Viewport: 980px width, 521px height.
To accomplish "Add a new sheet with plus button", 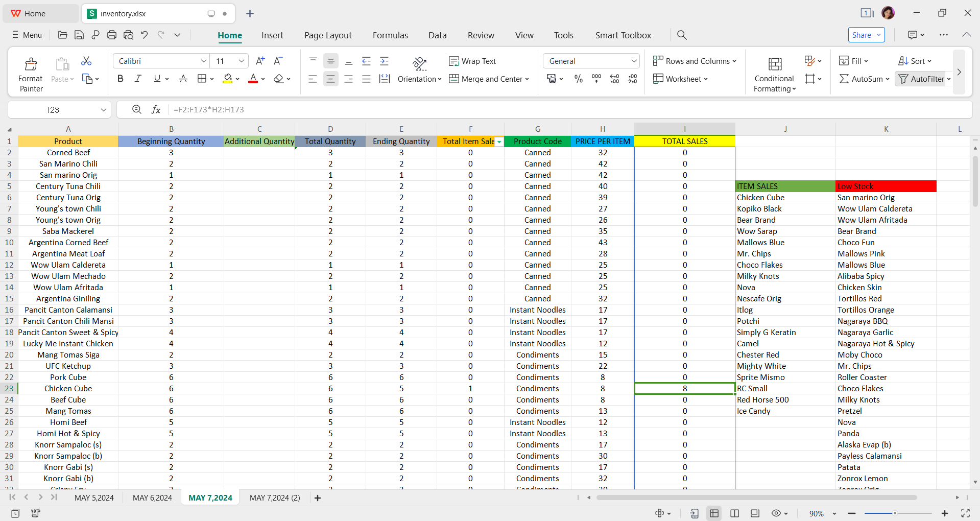I will [x=318, y=498].
